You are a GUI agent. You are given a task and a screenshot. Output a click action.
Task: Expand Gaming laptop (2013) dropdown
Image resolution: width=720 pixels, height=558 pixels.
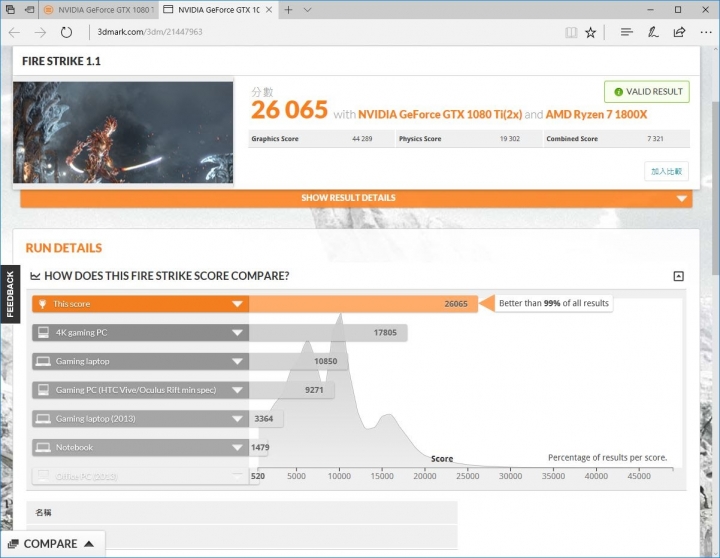pos(237,419)
